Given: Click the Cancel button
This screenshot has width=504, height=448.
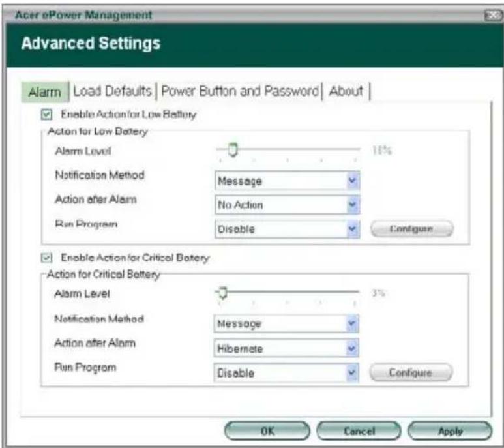Looking at the screenshot, I should 359,431.
